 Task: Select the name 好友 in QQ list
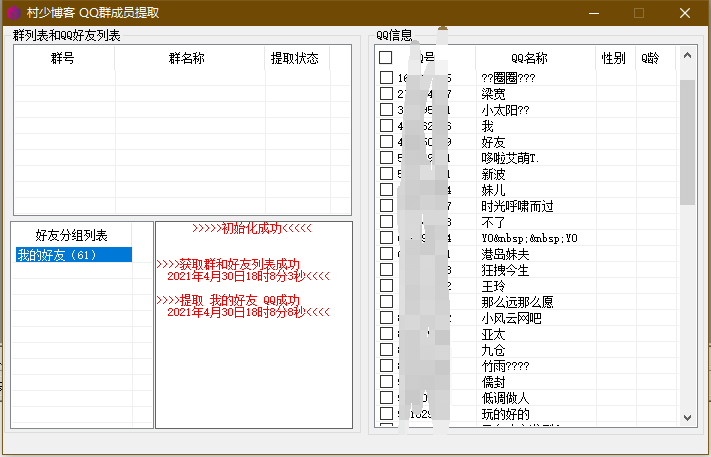(x=493, y=142)
